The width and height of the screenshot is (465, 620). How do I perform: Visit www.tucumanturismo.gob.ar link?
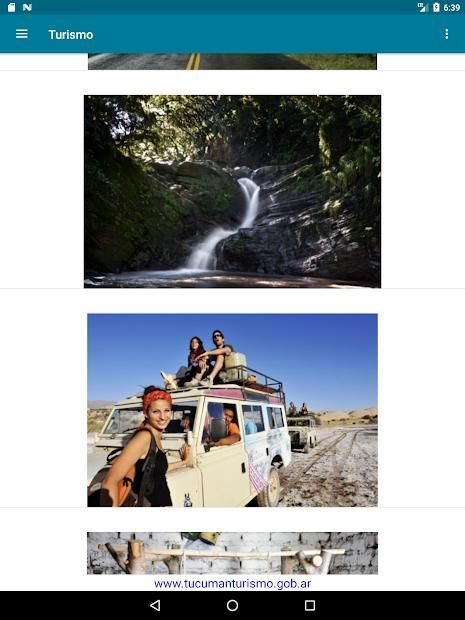[232, 584]
